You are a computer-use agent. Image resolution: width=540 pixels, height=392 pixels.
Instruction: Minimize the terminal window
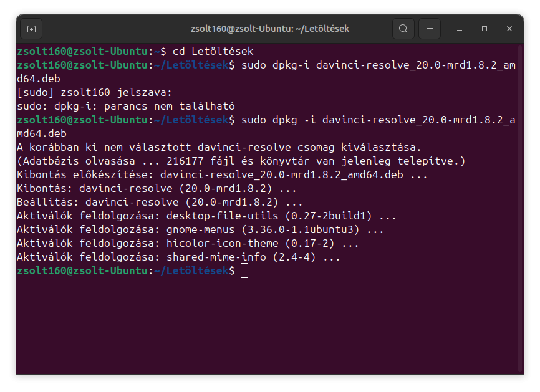459,29
